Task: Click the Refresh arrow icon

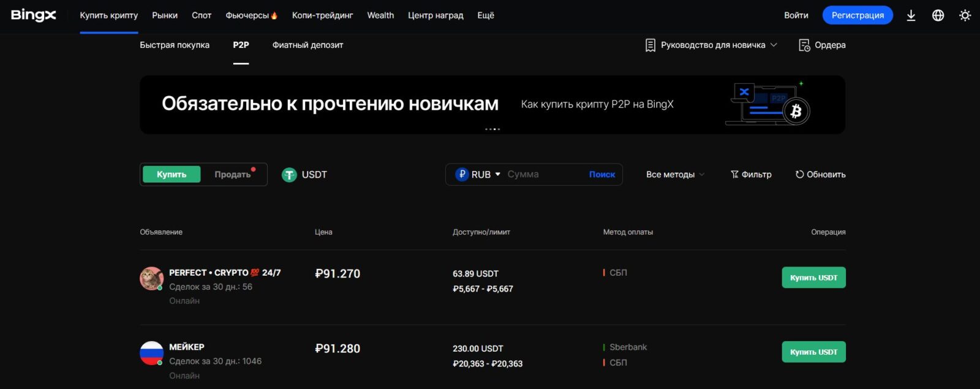Action: point(799,175)
